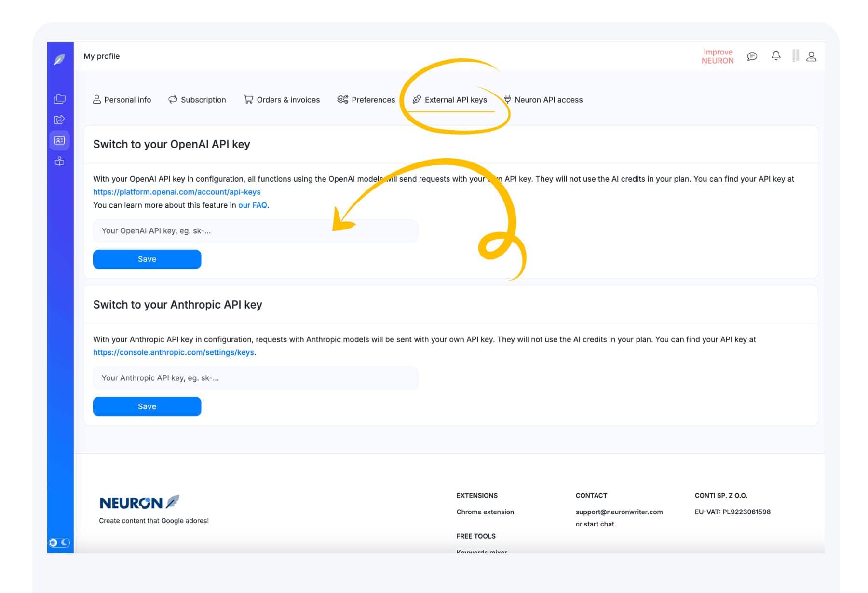
Task: Open console.anthropic.com settings keys link
Action: [174, 352]
